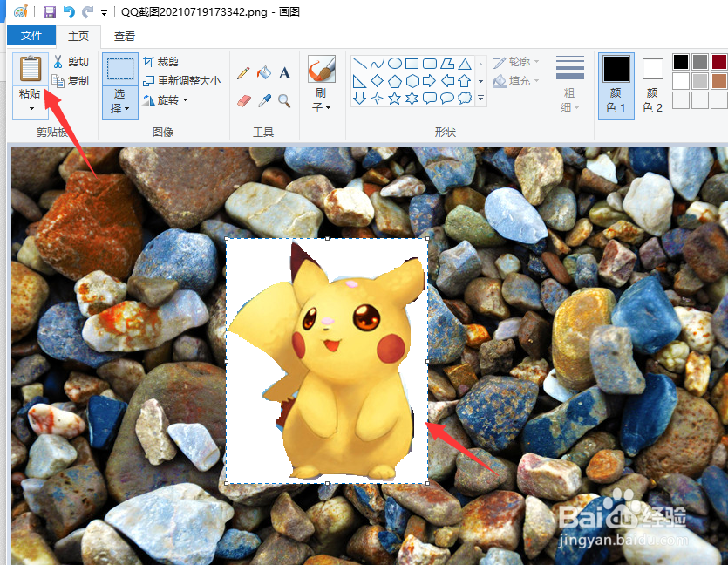Open the Paste dropdown arrow

[x=31, y=108]
